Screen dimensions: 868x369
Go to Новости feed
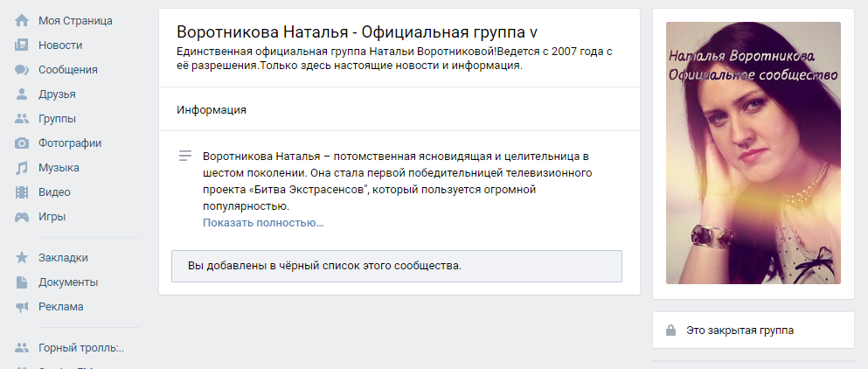click(60, 45)
